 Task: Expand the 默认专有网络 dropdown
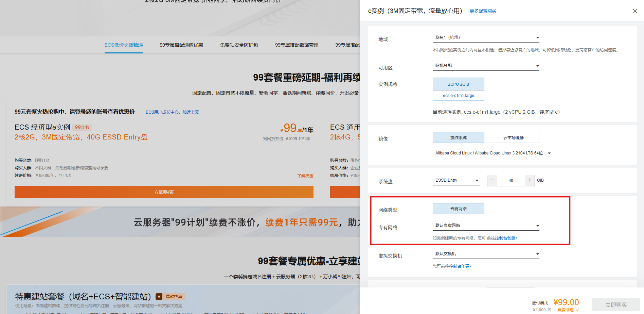486,226
